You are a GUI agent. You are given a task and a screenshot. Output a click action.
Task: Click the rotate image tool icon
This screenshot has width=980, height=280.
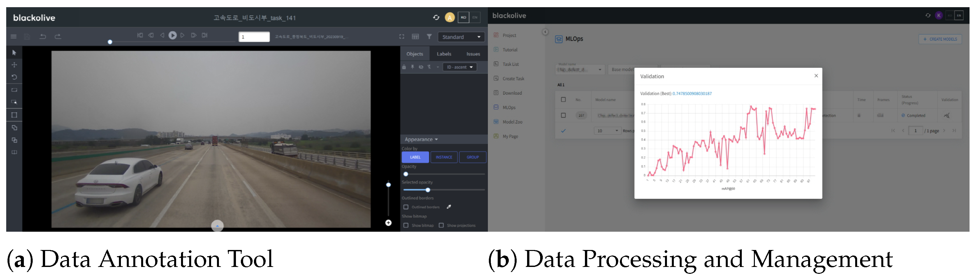[x=14, y=77]
